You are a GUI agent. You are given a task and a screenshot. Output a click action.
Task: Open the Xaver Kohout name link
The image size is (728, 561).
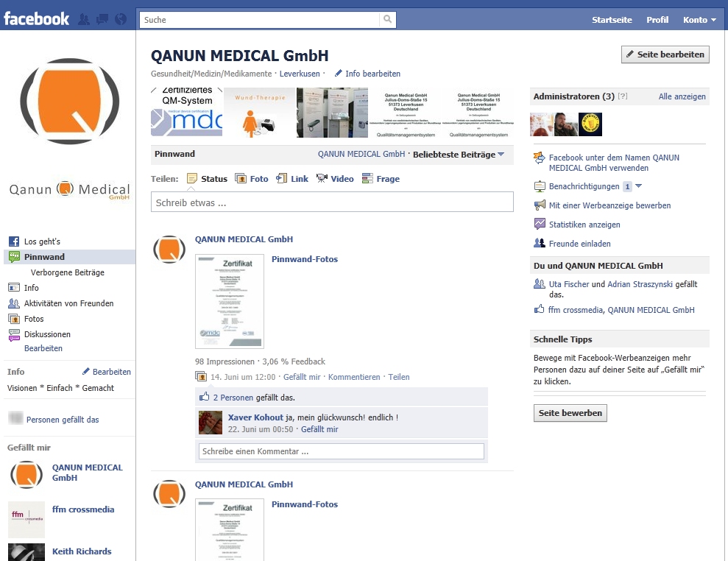tap(255, 417)
